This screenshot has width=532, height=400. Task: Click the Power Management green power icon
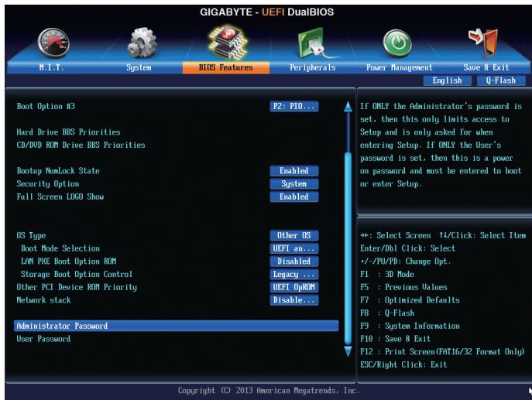pos(397,43)
